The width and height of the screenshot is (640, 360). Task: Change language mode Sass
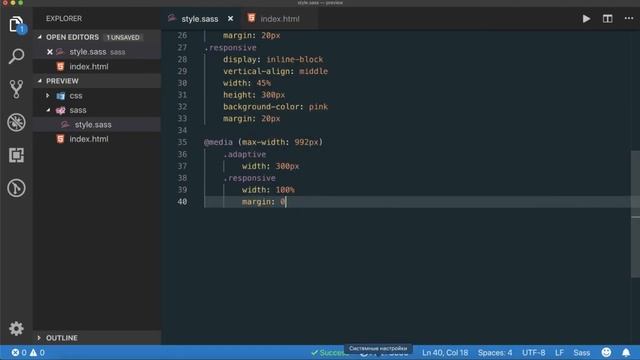tap(582, 353)
